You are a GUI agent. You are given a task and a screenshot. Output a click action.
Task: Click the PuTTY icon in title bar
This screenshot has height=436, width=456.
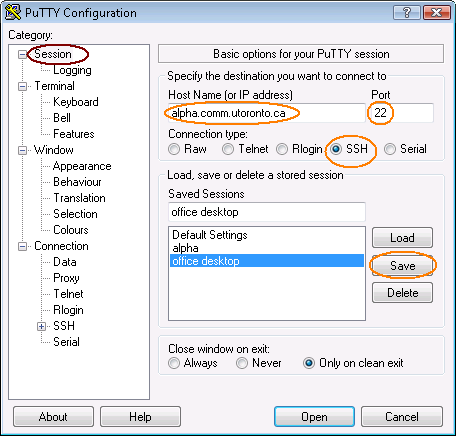tap(13, 12)
